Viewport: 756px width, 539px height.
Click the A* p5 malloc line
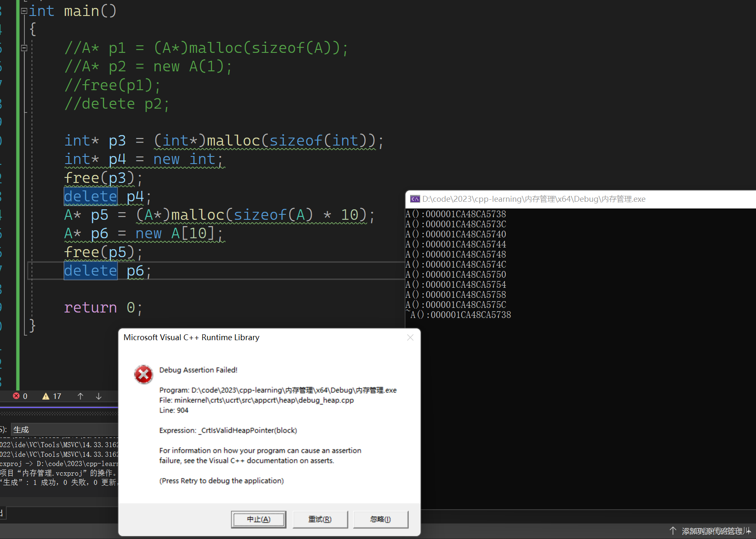(x=219, y=215)
